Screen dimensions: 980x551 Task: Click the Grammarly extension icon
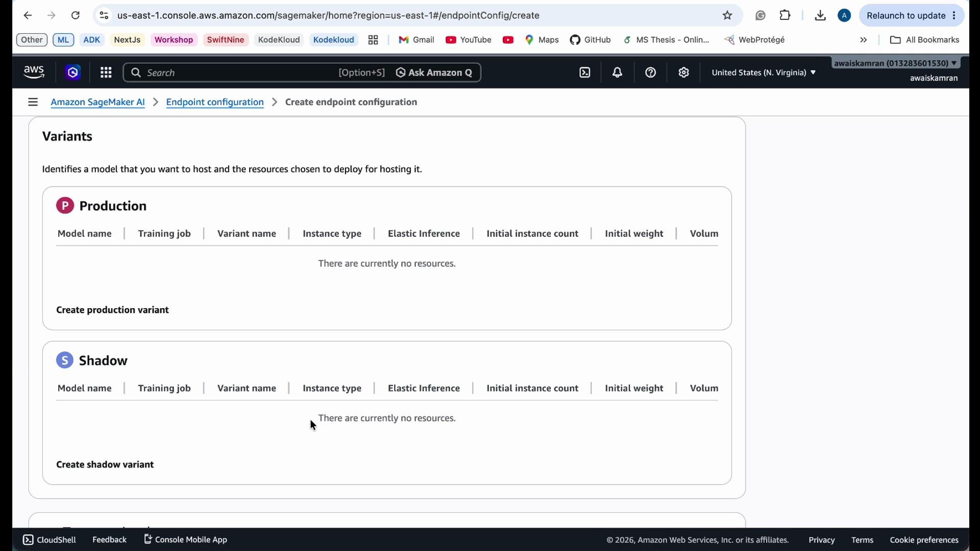click(x=761, y=16)
